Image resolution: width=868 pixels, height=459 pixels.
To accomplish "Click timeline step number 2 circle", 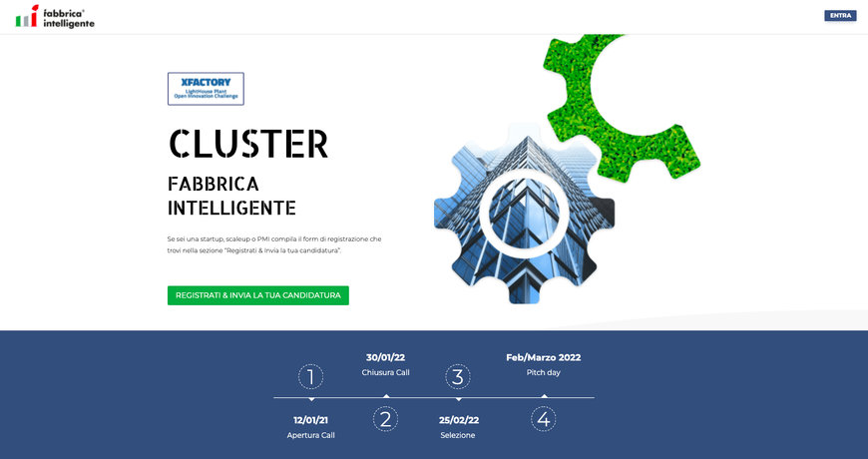I will click(x=386, y=419).
